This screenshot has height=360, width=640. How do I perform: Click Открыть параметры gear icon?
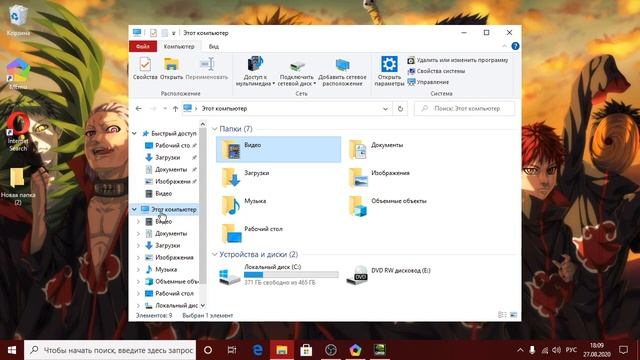click(x=389, y=64)
